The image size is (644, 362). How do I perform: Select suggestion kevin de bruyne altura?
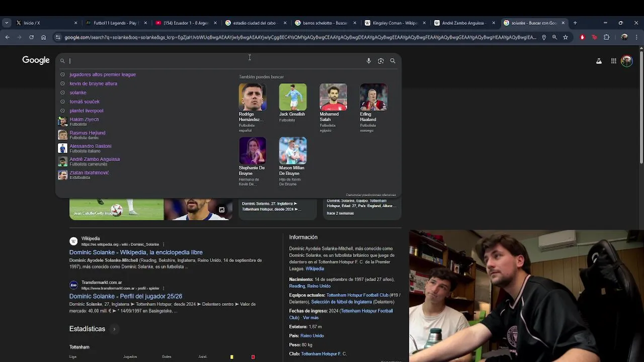coord(93,83)
